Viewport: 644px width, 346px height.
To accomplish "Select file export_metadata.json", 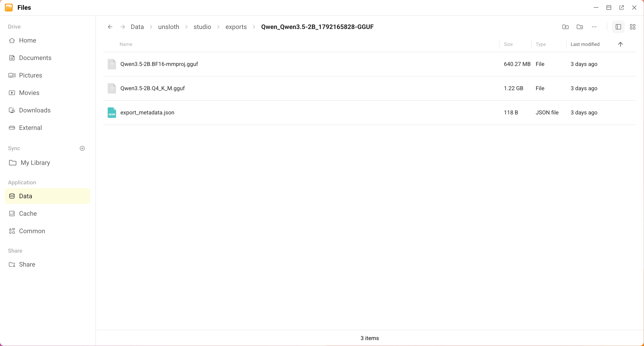I will pyautogui.click(x=370, y=113).
